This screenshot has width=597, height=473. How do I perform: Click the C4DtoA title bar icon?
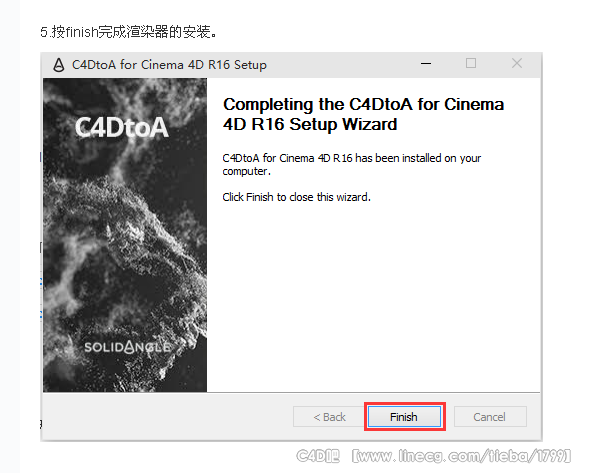point(58,65)
